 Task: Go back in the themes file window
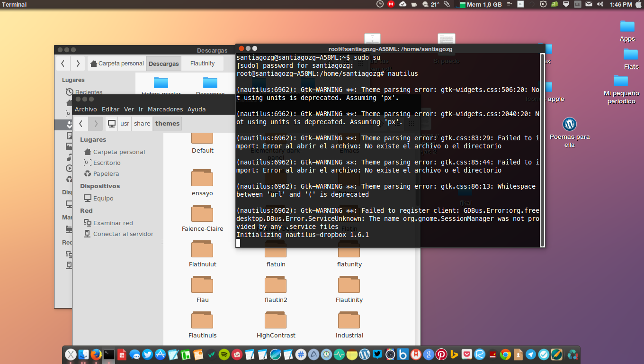(81, 123)
